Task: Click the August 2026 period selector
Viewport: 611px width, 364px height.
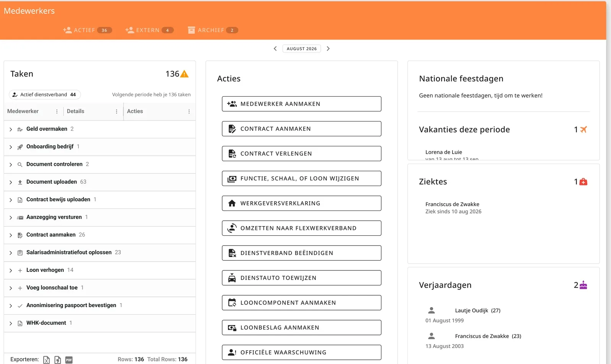Action: 302,49
